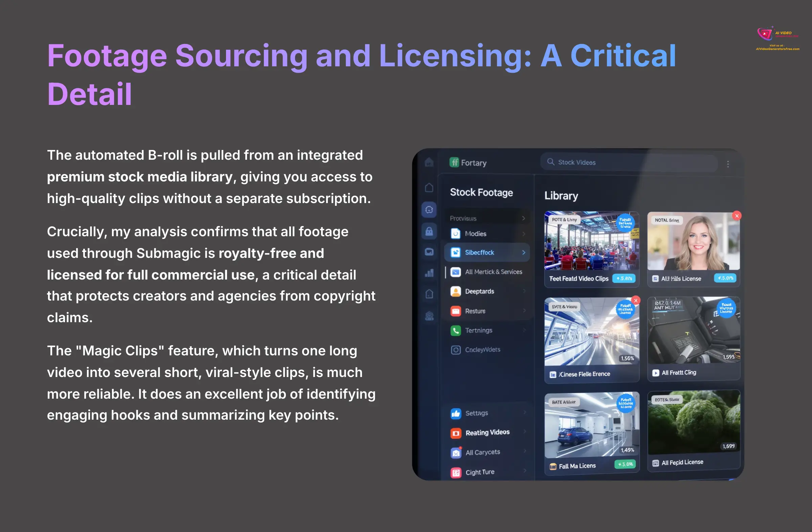
Task: Click the BOTE& Sluer tag label
Action: [x=667, y=400]
